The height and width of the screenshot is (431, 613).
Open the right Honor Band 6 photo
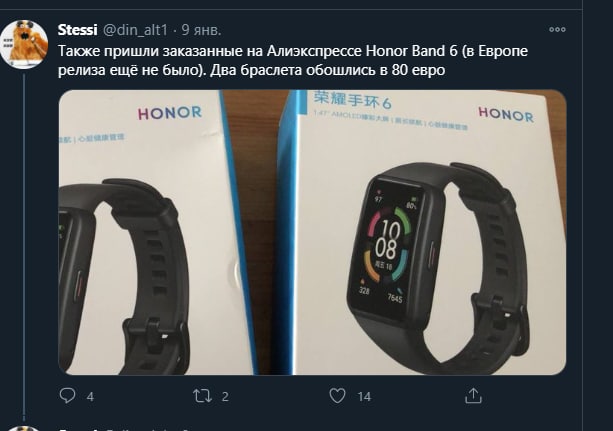[x=429, y=232]
